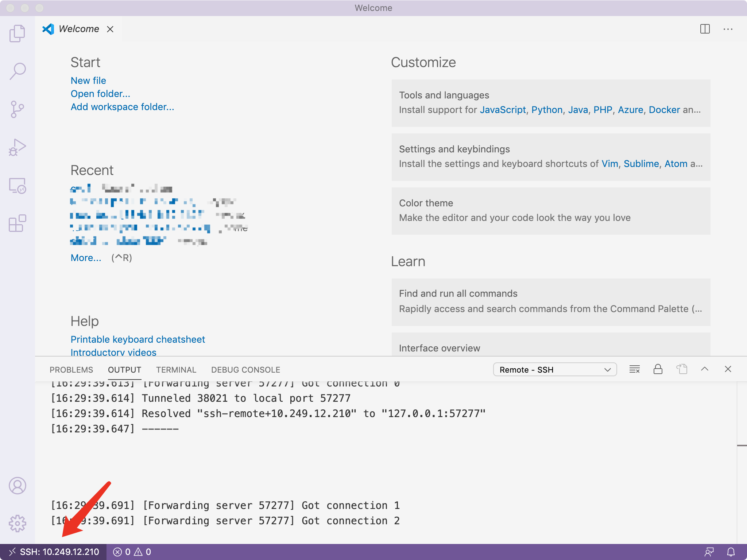
Task: Open Manage gear icon
Action: point(17,524)
